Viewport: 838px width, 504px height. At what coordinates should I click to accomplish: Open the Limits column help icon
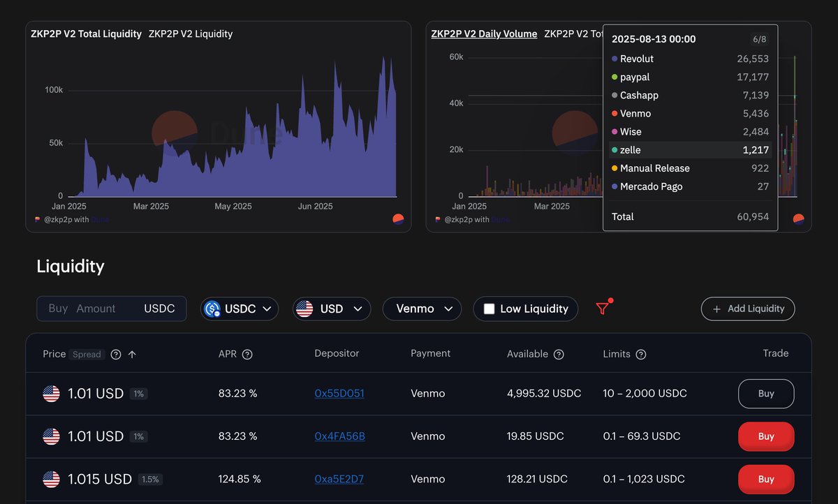(641, 355)
